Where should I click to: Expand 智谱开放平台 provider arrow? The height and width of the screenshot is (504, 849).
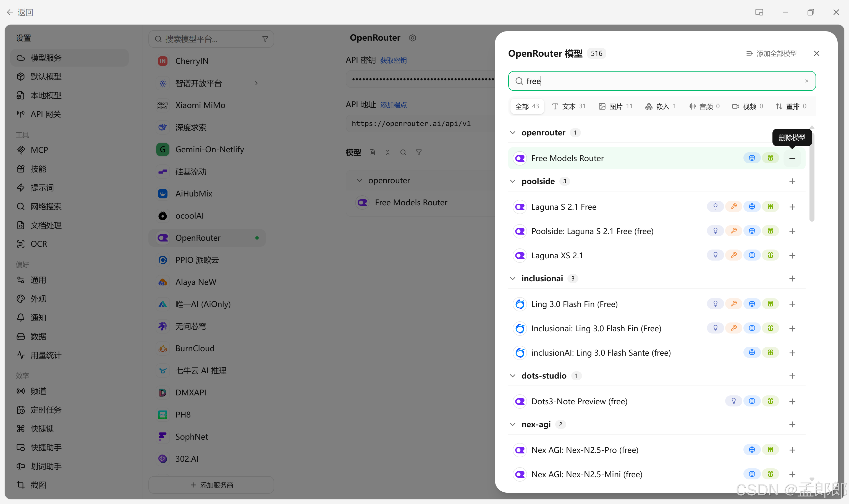click(256, 83)
